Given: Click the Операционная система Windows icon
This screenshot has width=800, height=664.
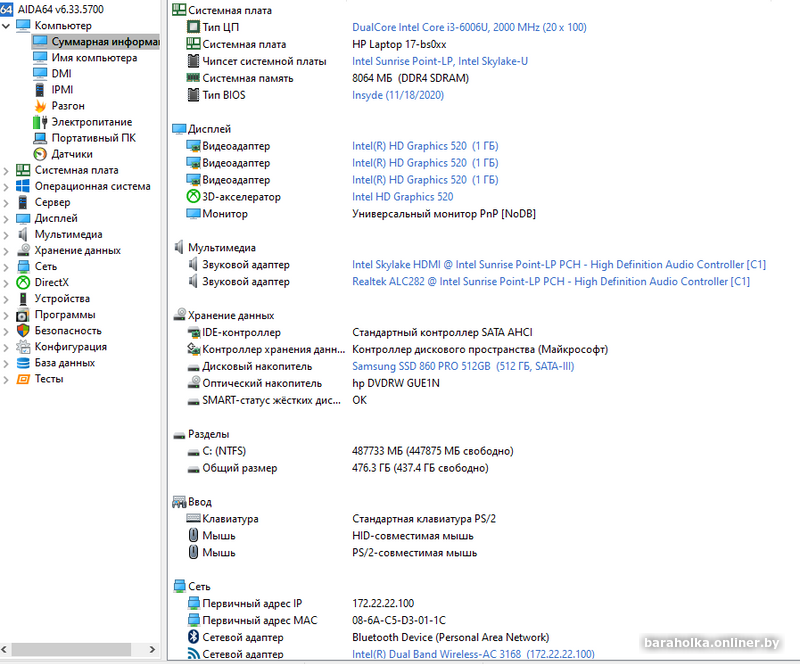Looking at the screenshot, I should click(x=23, y=186).
